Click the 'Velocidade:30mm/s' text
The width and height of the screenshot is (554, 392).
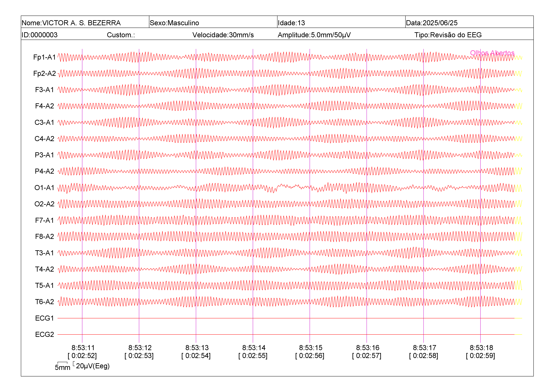[223, 35]
